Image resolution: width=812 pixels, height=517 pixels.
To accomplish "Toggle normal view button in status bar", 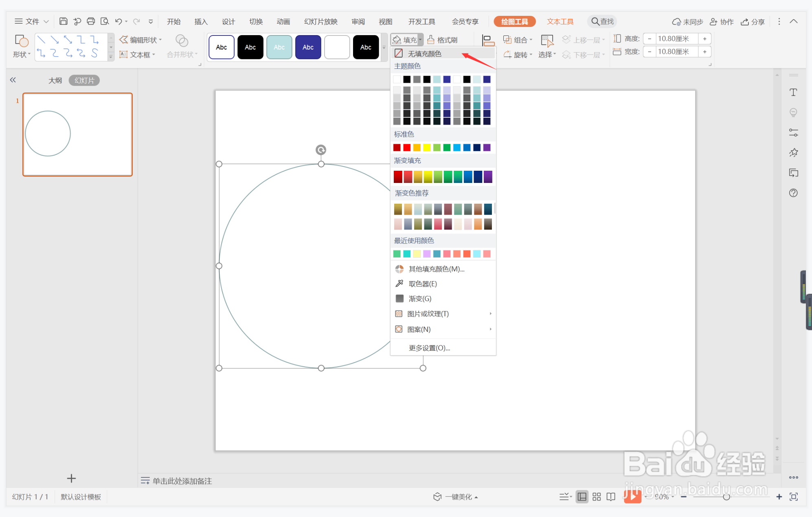I will coord(582,497).
